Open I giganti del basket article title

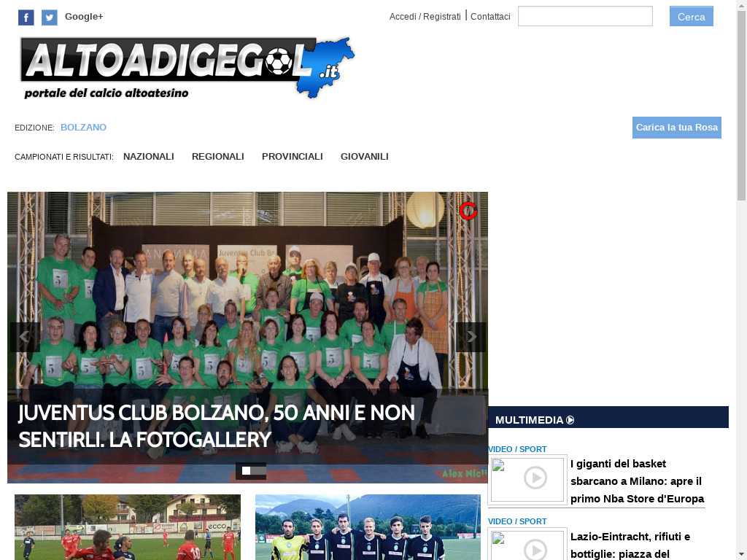coord(637,481)
